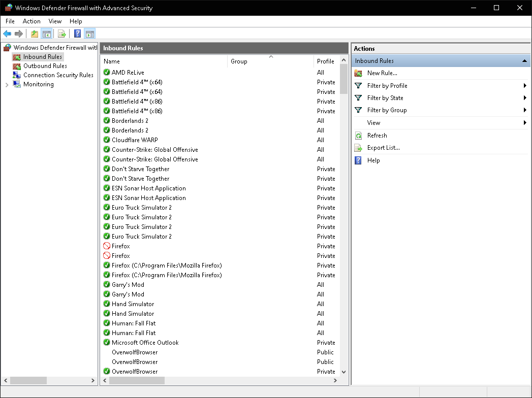Collapse the Inbound Rules actions section arrow
Image resolution: width=532 pixels, height=398 pixels.
(x=524, y=61)
